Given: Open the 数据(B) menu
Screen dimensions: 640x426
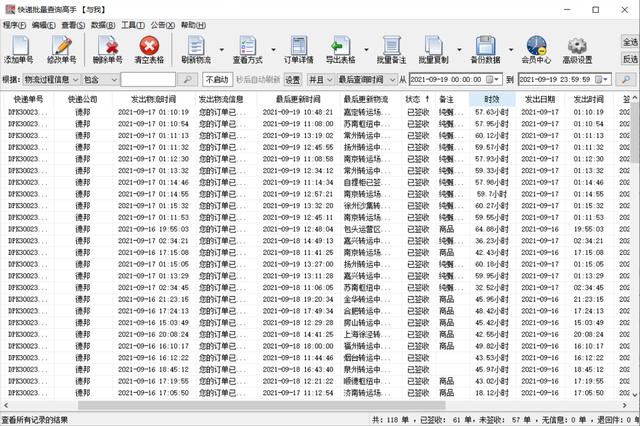Looking at the screenshot, I should [x=103, y=25].
